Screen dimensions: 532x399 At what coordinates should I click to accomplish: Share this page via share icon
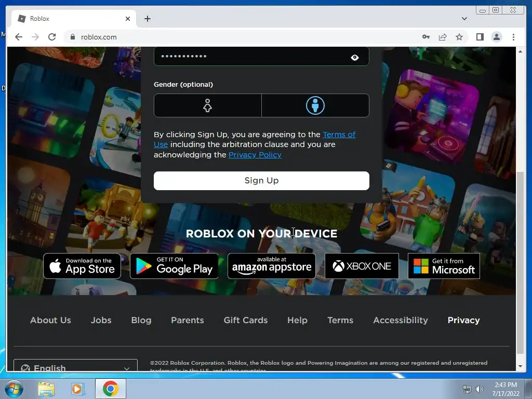click(443, 37)
